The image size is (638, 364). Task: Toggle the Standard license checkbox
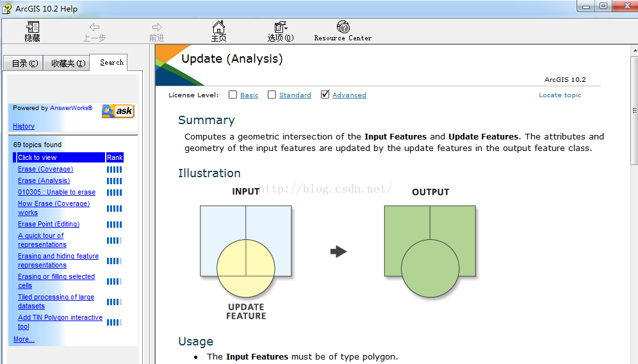pos(272,95)
